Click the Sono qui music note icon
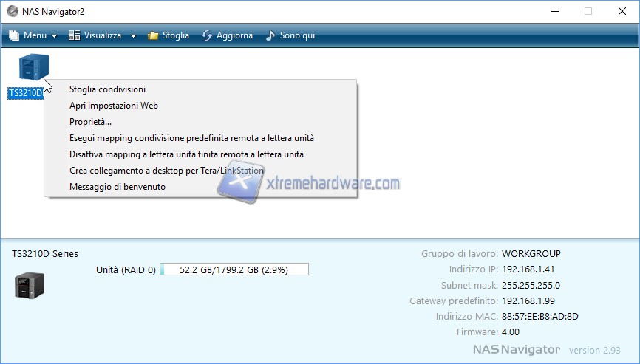This screenshot has height=364, width=640. pos(270,35)
